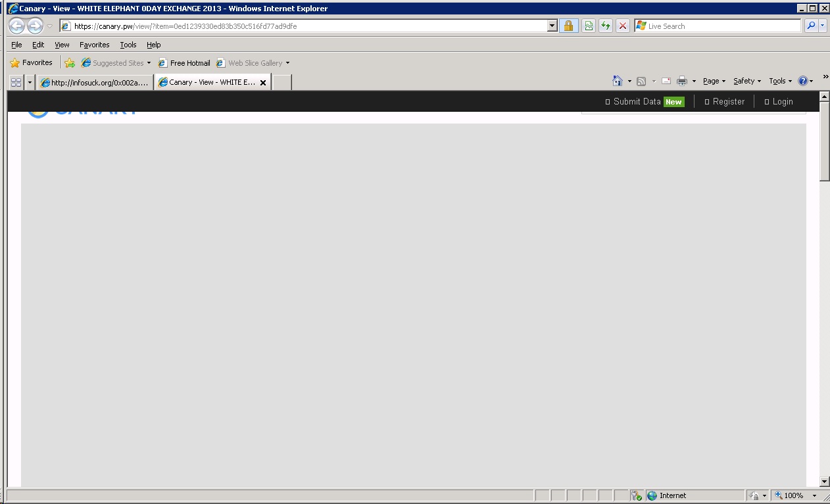Open the Tools menu in menu bar
The width and height of the screenshot is (830, 504).
click(x=128, y=45)
